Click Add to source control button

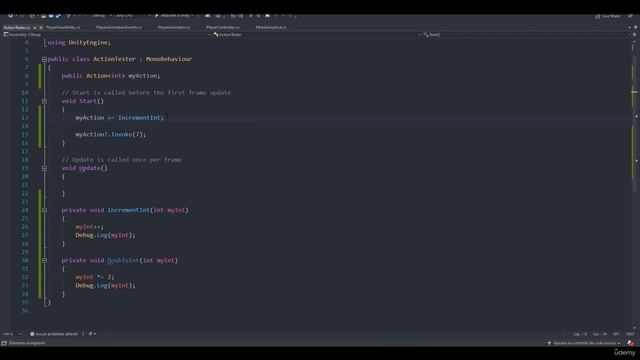pos(584,343)
